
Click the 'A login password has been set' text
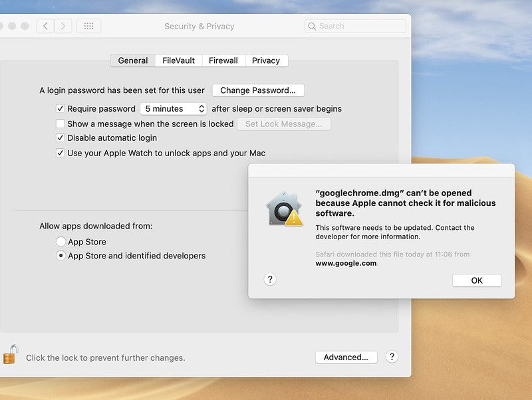tap(122, 90)
